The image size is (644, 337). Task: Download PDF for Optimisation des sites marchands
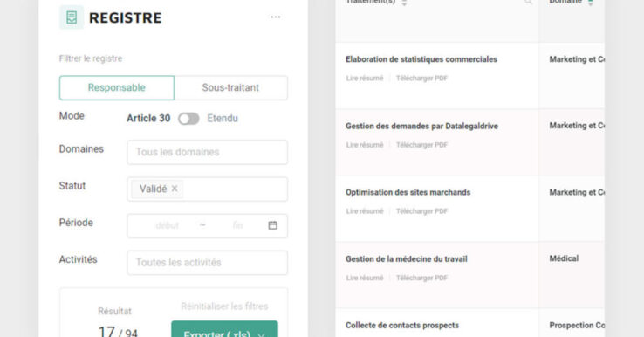(x=421, y=210)
